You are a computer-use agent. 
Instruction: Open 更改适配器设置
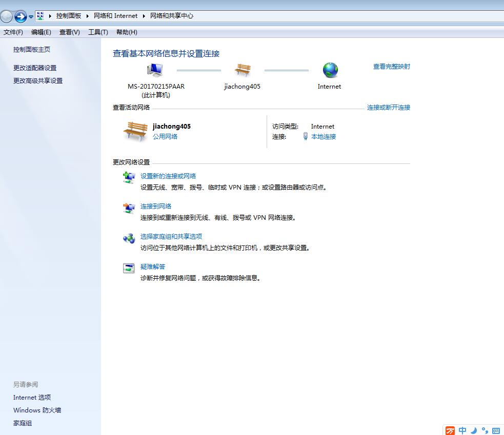pyautogui.click(x=35, y=68)
